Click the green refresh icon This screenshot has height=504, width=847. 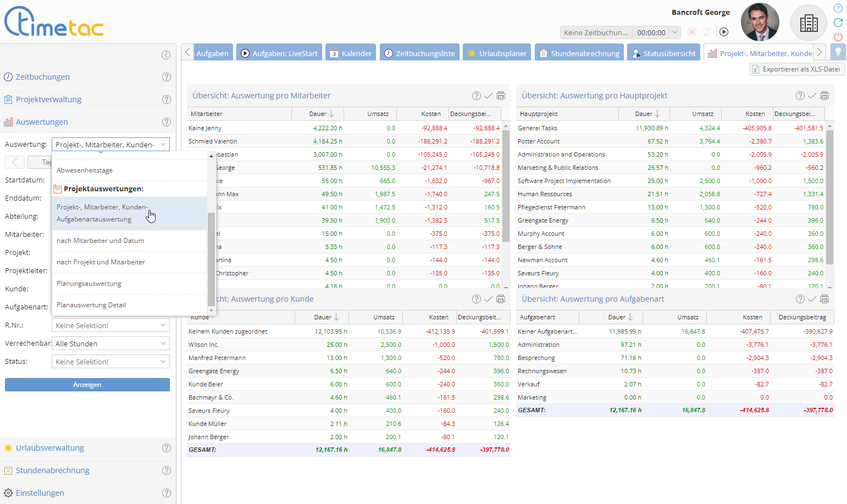(x=838, y=23)
